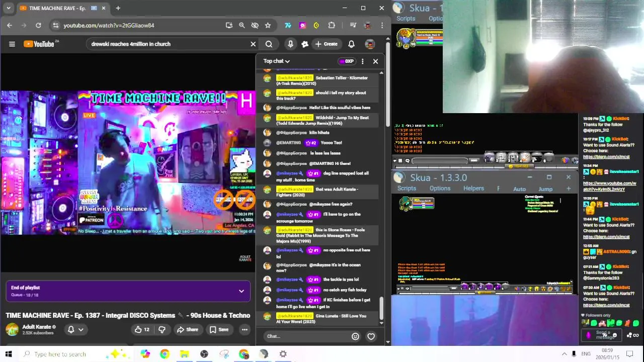
Task: Open the blerp.com/x/mcst link at 07:30 AM
Action: (606, 305)
